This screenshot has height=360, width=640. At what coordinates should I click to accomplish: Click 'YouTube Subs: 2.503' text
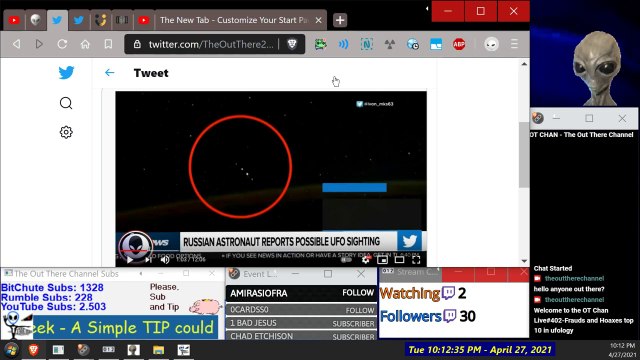(53, 307)
